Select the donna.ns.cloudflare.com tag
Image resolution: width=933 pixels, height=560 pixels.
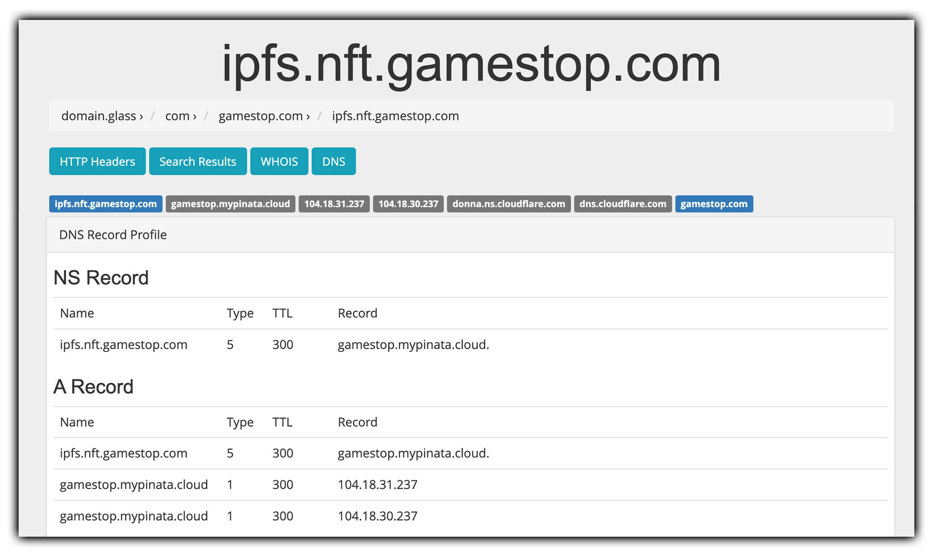point(509,204)
